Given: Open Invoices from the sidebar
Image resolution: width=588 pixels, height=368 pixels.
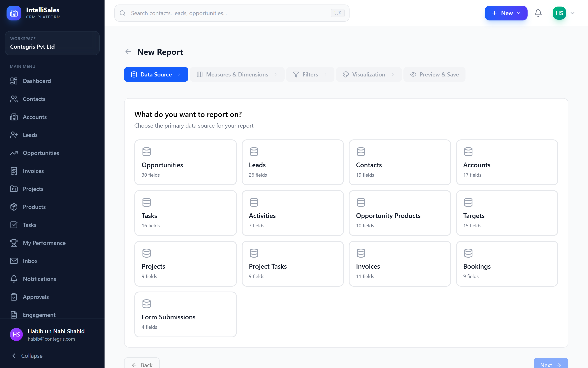Looking at the screenshot, I should click(52, 171).
